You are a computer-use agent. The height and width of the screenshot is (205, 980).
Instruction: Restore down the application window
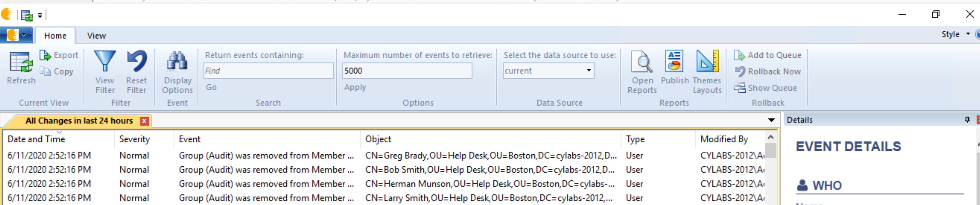[936, 15]
